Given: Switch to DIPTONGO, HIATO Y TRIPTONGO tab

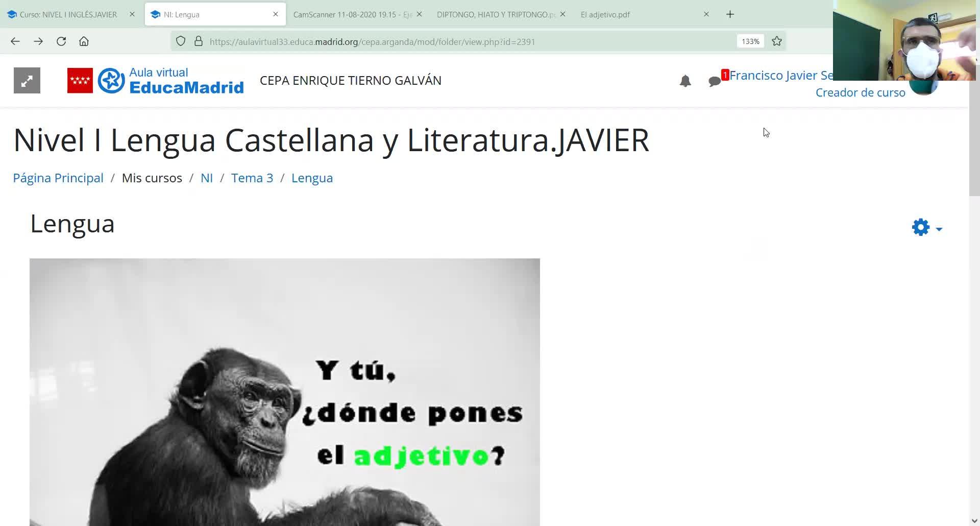Looking at the screenshot, I should (x=496, y=14).
